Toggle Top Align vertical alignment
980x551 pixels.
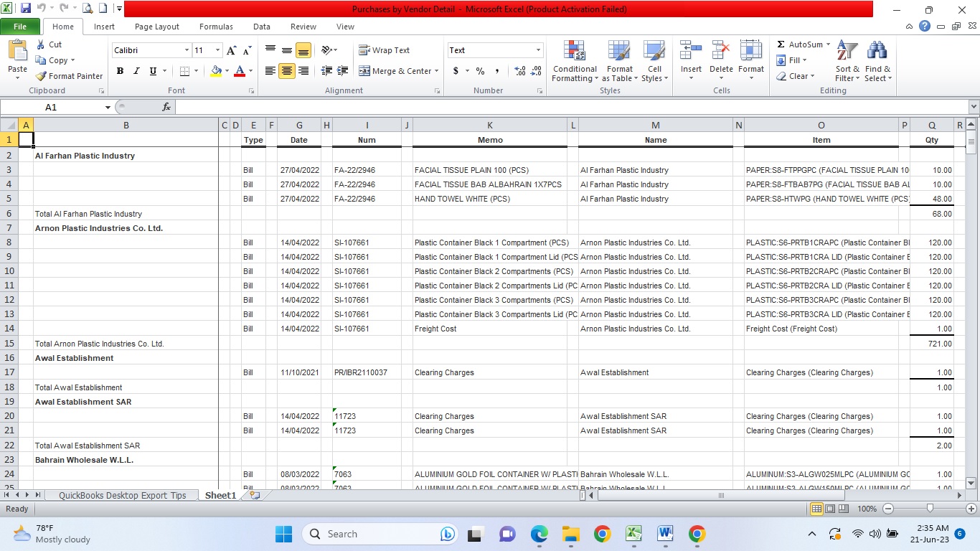270,50
